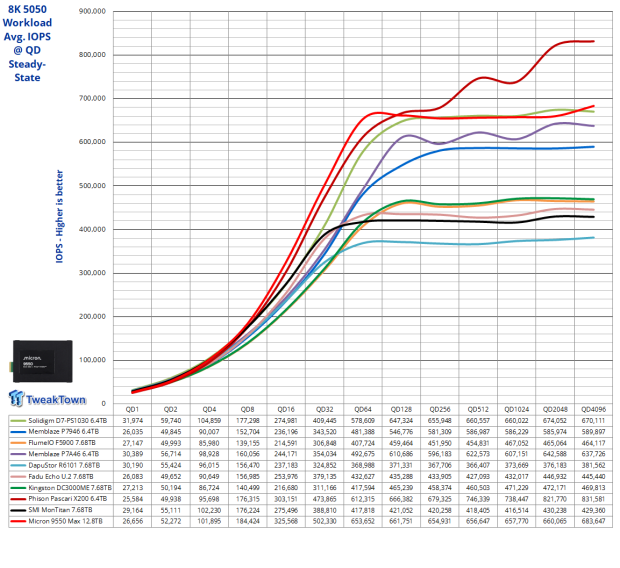Click the DapuStor QD4096 value 381,562
Image resolution: width=620 pixels, height=568 pixels.
coord(594,465)
